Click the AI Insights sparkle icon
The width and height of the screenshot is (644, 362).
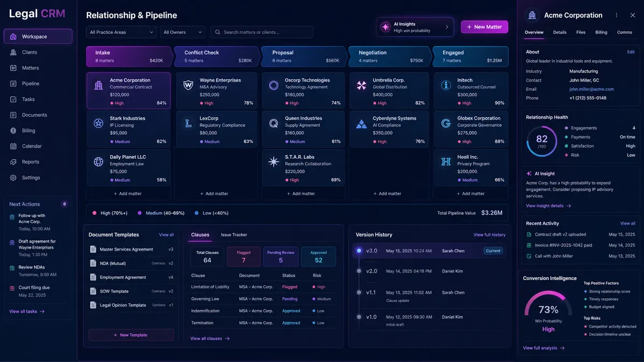pos(385,27)
